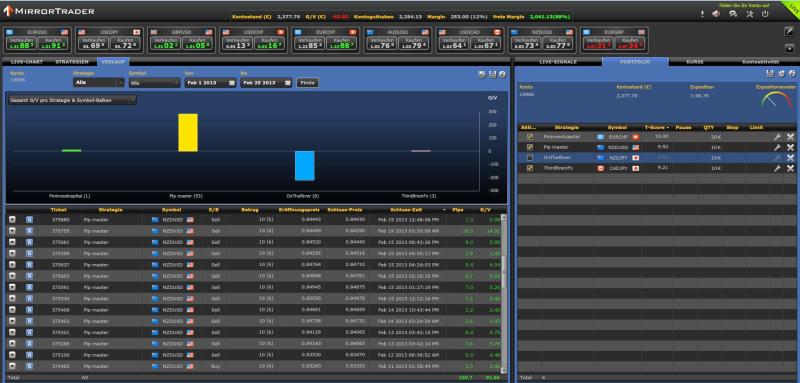
Task: Expand the first trade row ticket 375889
Action: coord(12,219)
